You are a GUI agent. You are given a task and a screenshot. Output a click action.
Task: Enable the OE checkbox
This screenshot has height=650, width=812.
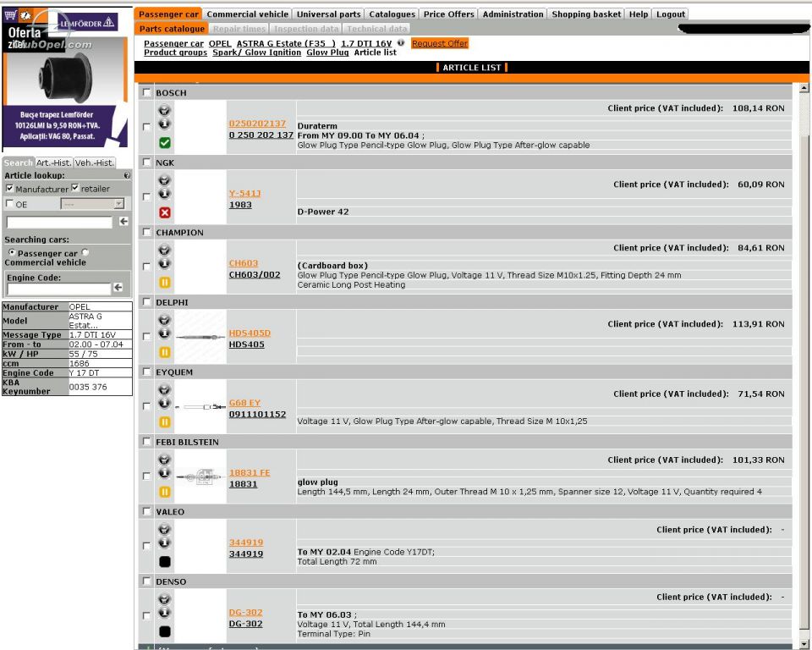point(9,203)
